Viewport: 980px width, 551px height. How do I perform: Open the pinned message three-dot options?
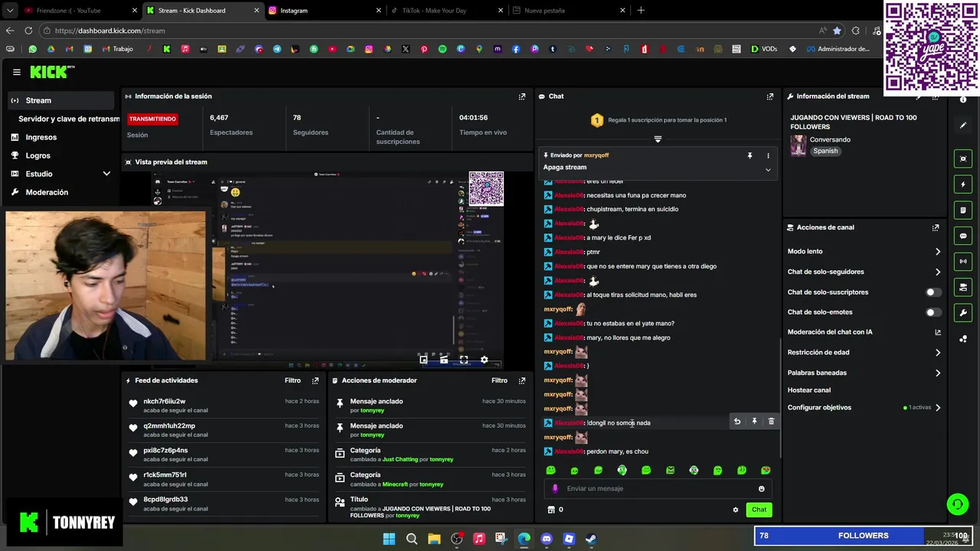pyautogui.click(x=768, y=155)
